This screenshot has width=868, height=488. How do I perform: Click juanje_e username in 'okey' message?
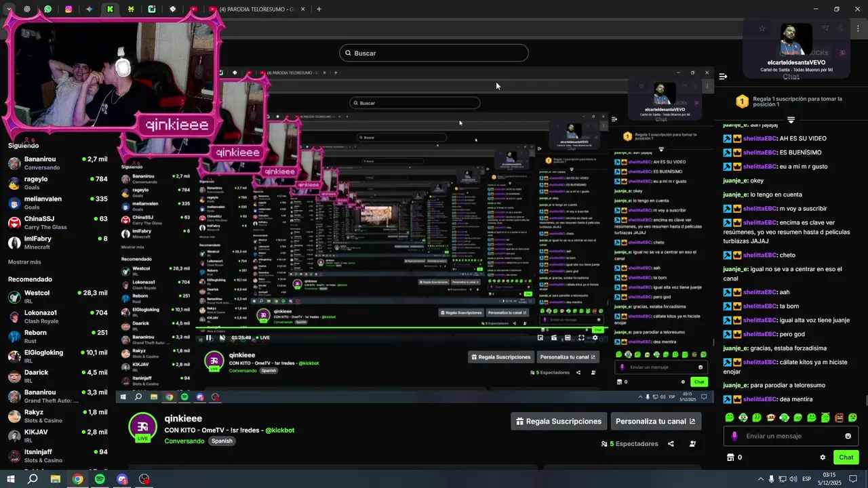(x=736, y=180)
